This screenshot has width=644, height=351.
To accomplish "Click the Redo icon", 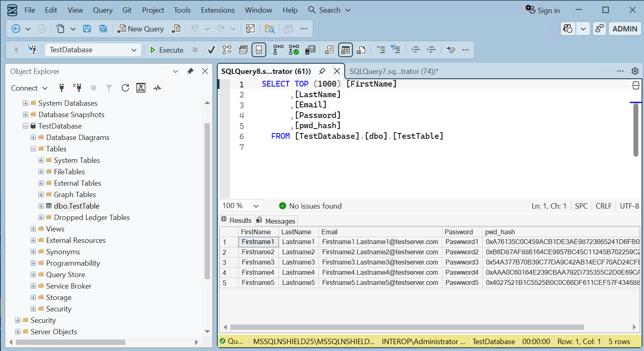I will pyautogui.click(x=221, y=29).
